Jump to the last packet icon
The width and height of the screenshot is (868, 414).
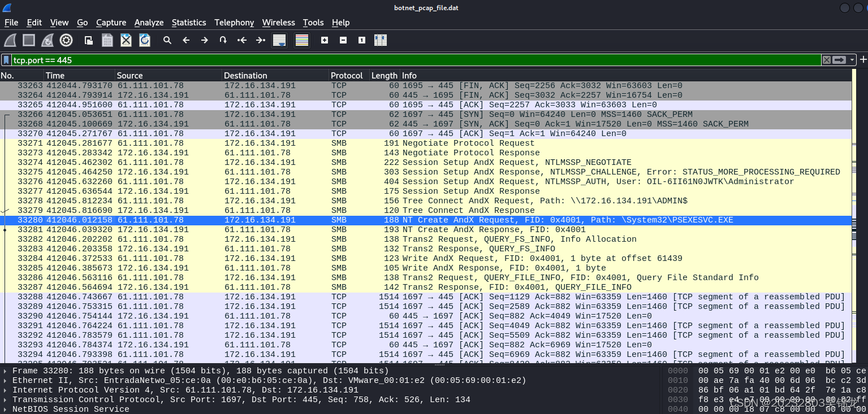tap(261, 40)
